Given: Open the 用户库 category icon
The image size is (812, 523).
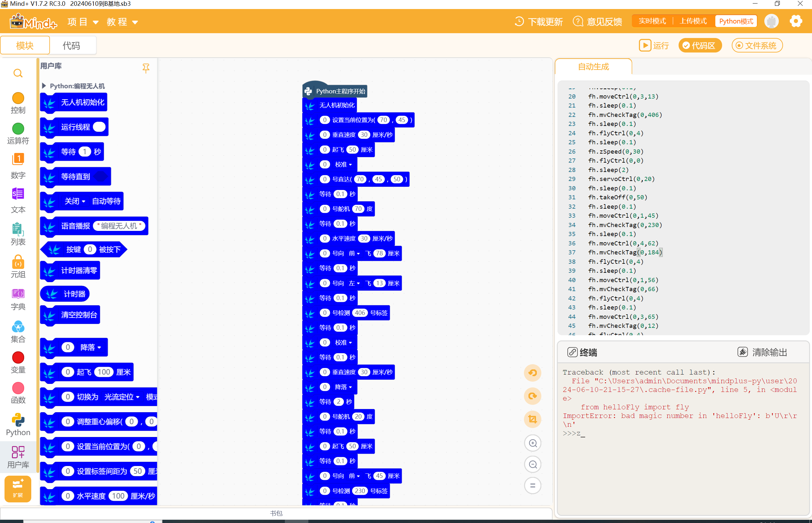Looking at the screenshot, I should tap(18, 452).
